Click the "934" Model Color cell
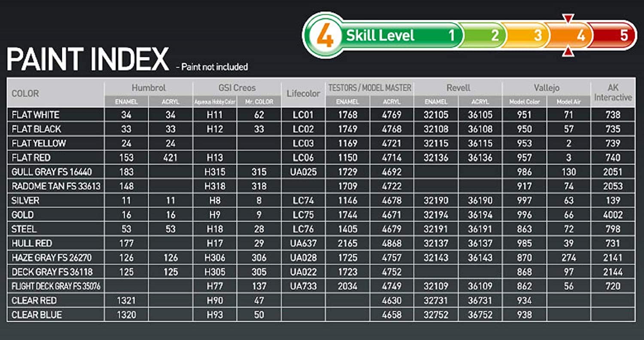 point(524,300)
